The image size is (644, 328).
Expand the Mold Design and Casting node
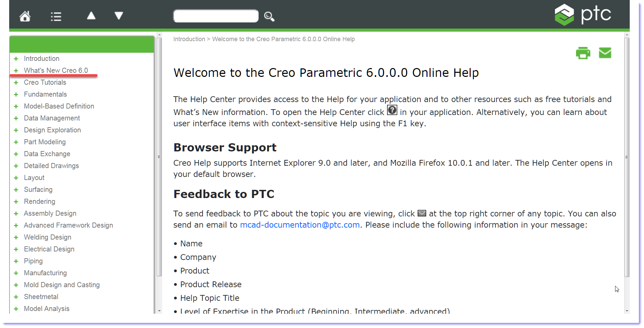(x=16, y=285)
